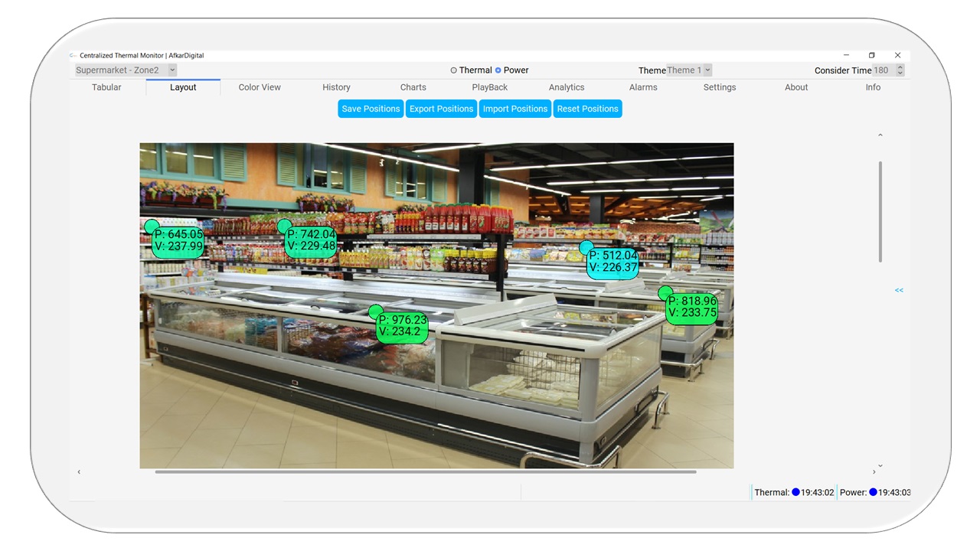Select the cyan sensor marker P: 512.04
The width and height of the screenshot is (980, 551).
coord(612,262)
